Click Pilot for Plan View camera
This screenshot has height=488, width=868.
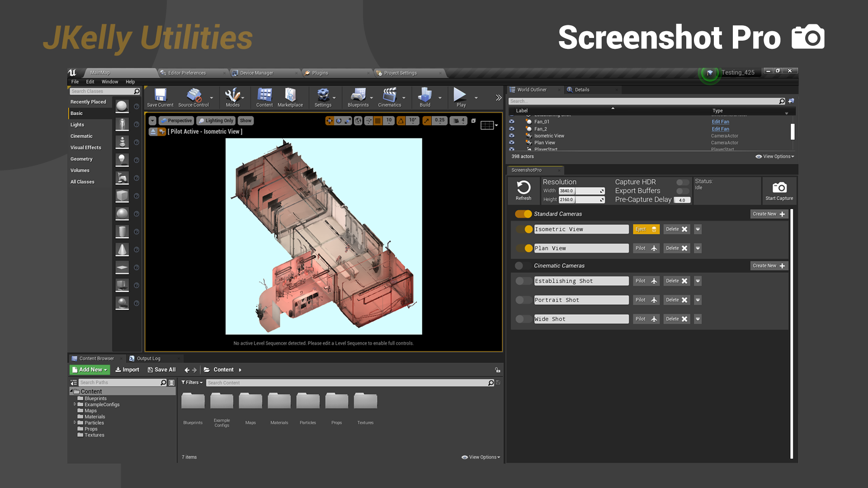coord(646,249)
